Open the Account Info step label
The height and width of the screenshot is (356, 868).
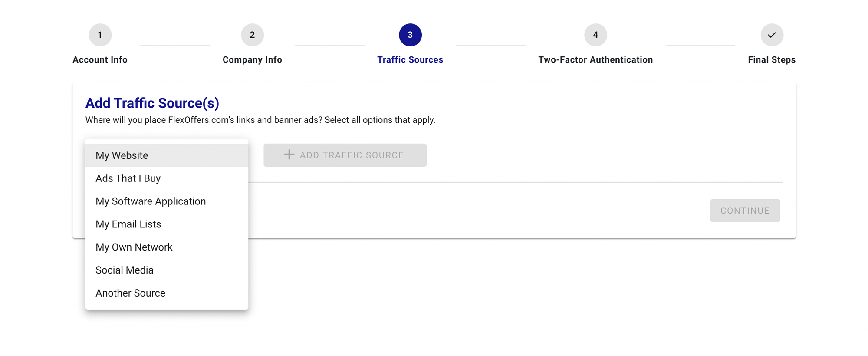100,60
